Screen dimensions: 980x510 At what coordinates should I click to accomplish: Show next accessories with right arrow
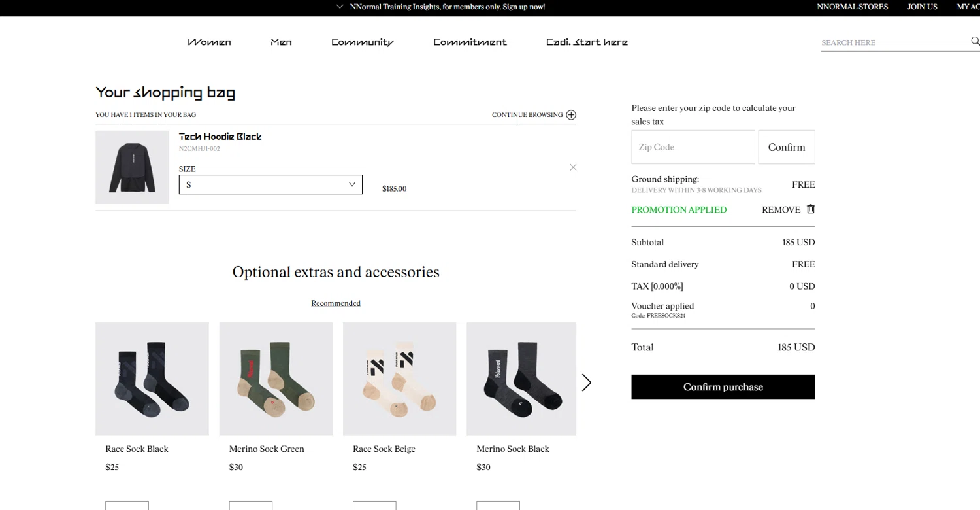click(586, 382)
